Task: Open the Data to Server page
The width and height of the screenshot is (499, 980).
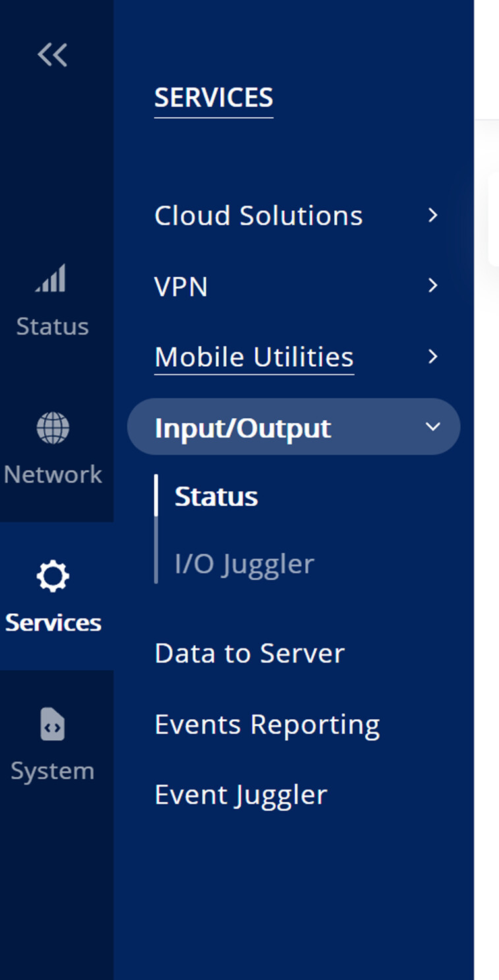Action: point(249,653)
